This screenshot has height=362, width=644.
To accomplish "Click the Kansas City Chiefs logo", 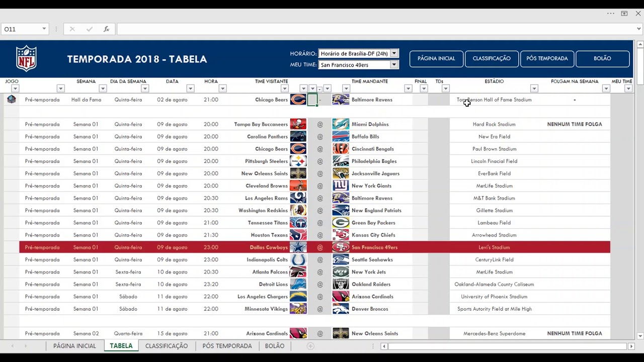I will 341,235.
